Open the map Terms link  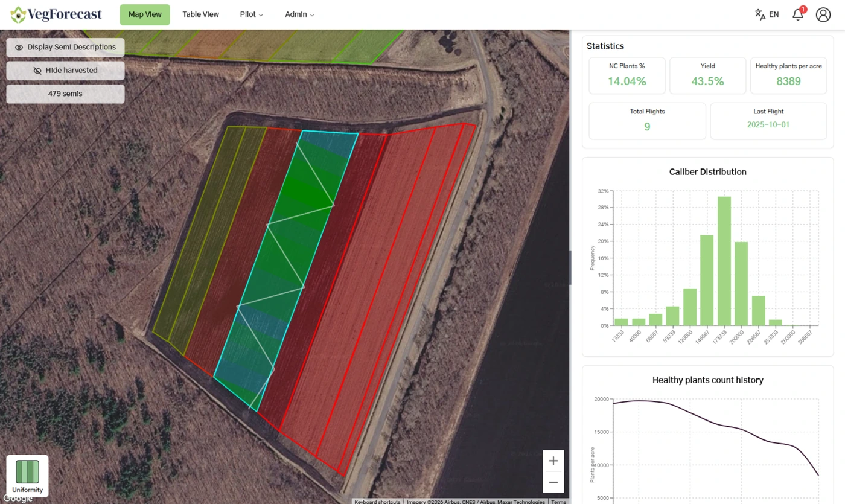(x=559, y=501)
